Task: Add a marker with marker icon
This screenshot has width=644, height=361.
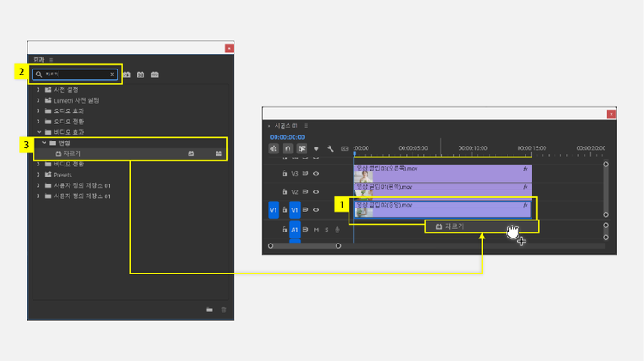Action: point(316,148)
